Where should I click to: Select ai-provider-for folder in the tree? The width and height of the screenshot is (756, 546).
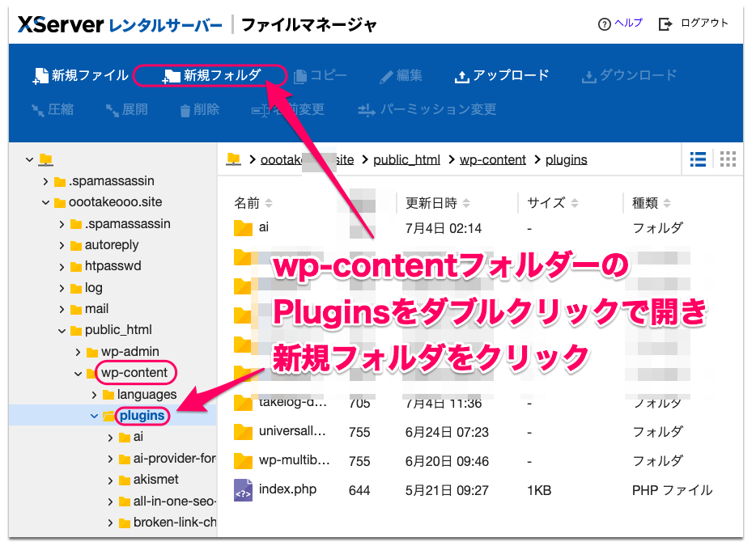click(x=174, y=459)
